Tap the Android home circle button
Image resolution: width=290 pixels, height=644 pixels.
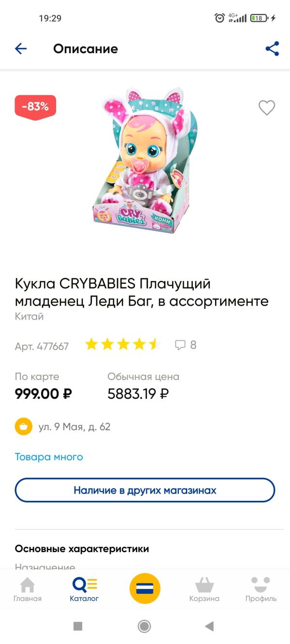point(145,626)
